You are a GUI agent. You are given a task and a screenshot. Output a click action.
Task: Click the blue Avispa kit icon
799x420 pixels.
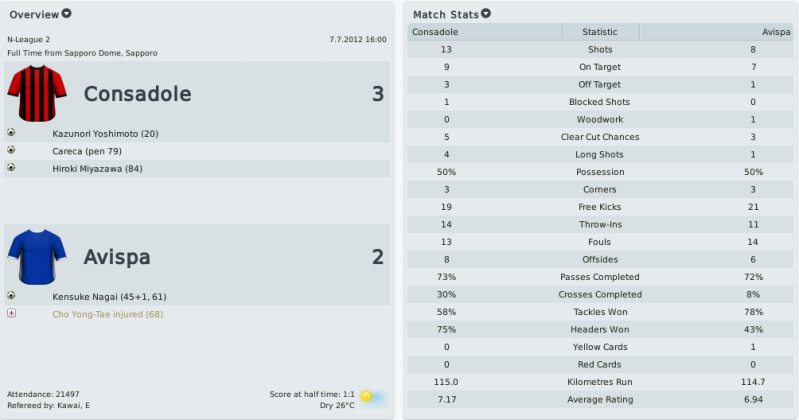pos(37,256)
